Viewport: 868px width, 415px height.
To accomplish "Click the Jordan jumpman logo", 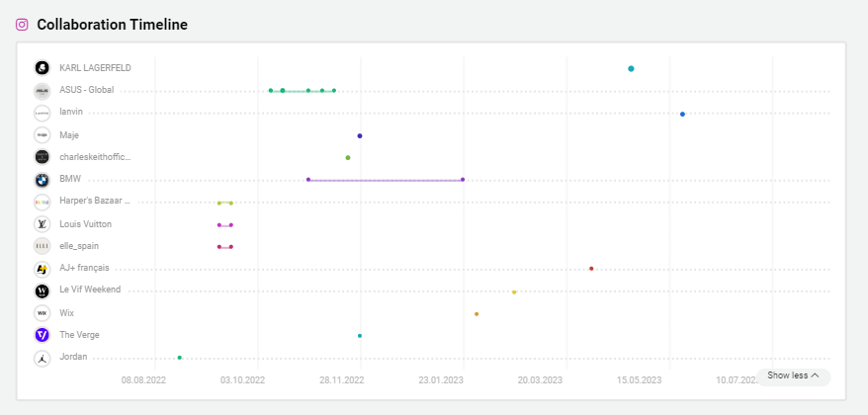I will (x=43, y=358).
